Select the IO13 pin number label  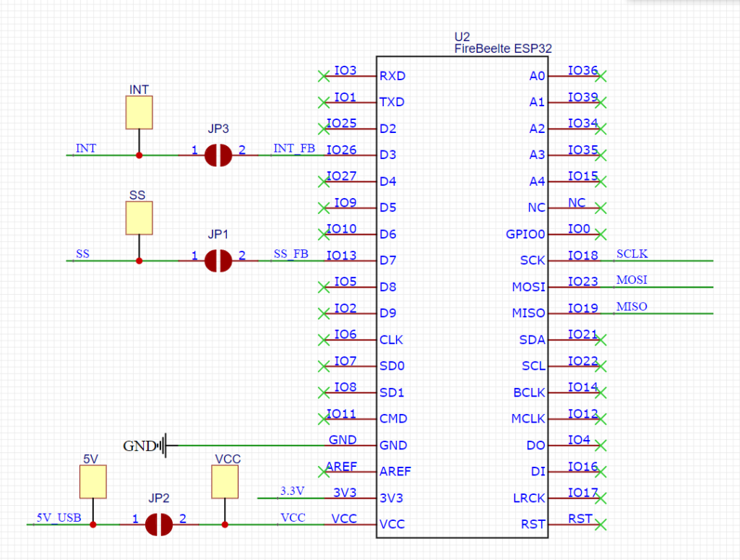342,256
